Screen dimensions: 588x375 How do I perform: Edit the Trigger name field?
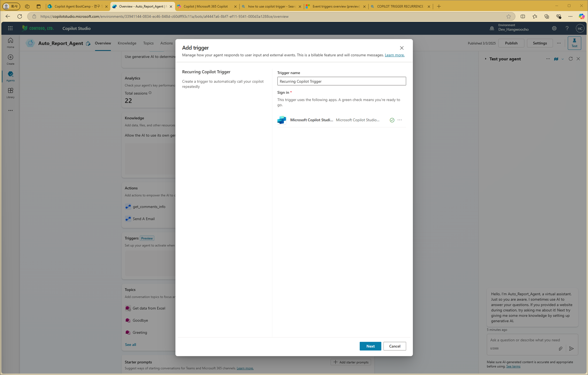click(x=341, y=81)
